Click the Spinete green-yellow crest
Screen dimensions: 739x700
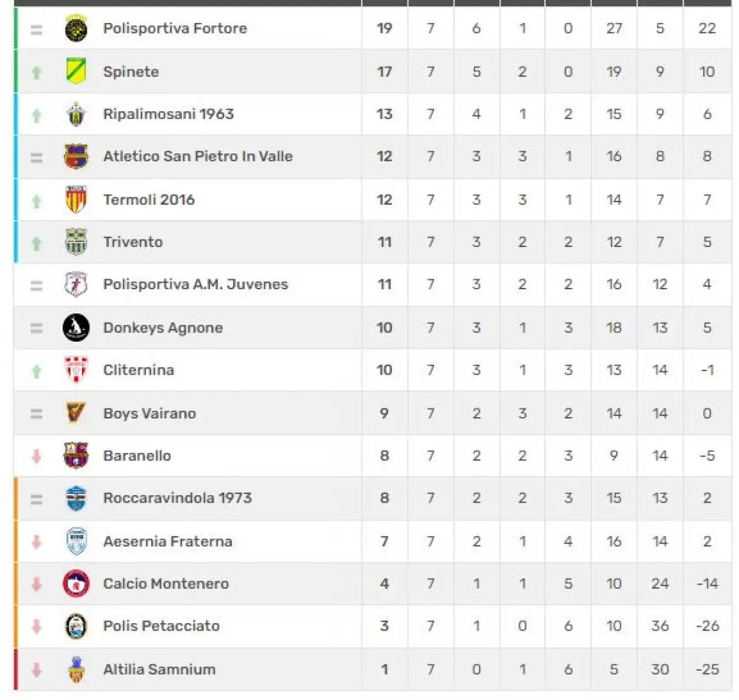[76, 72]
